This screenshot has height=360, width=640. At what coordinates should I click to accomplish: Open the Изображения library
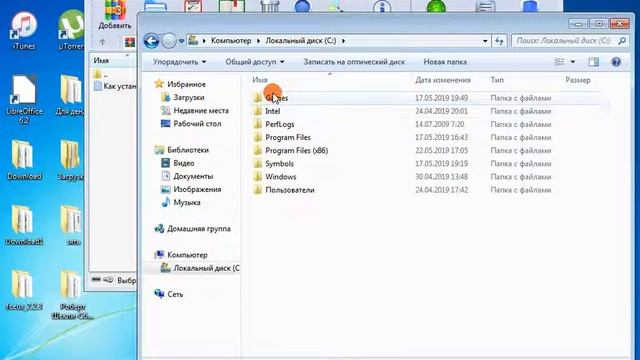pyautogui.click(x=197, y=189)
